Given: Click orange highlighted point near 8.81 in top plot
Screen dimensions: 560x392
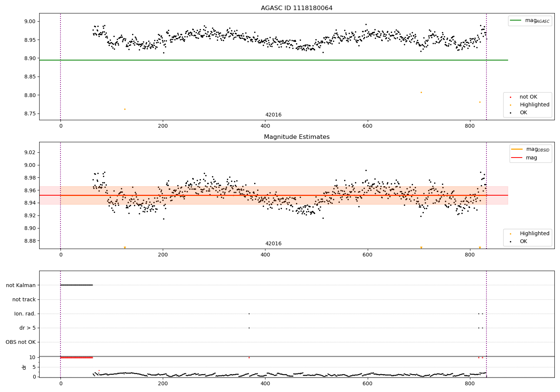Looking at the screenshot, I should coord(421,92).
